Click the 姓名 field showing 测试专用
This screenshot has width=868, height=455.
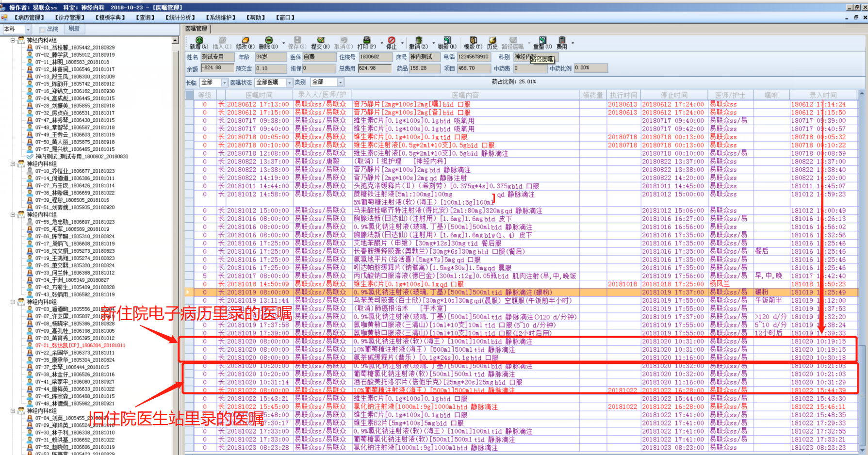(217, 57)
